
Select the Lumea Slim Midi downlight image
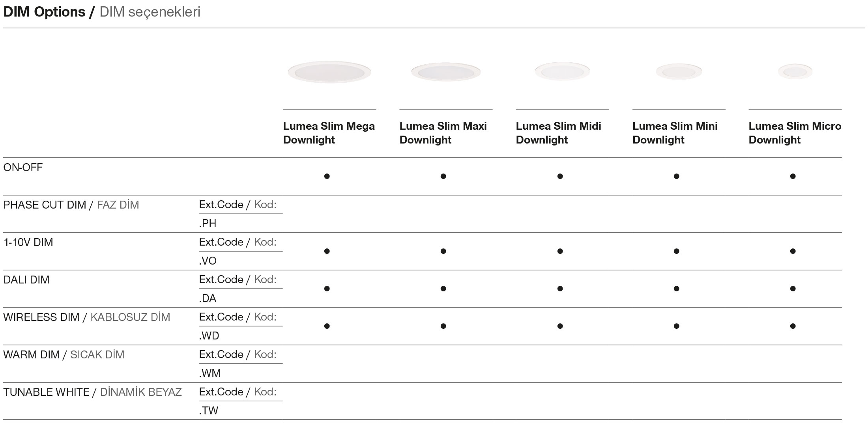(562, 71)
